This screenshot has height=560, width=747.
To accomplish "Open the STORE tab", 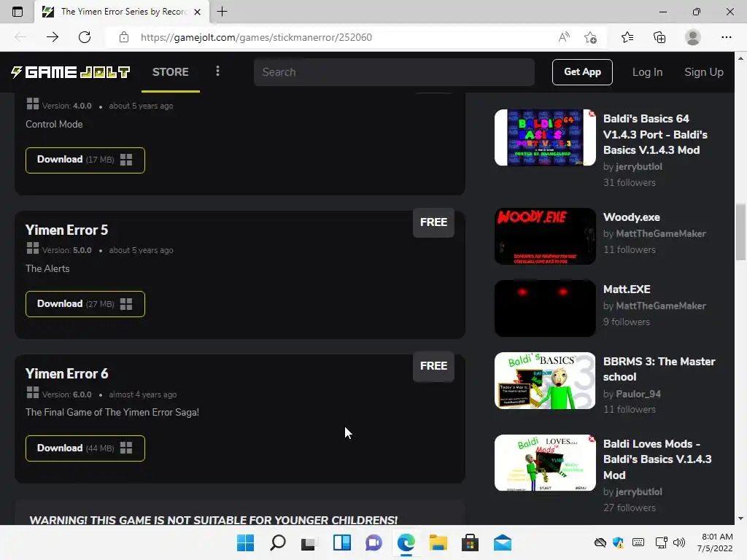I will tap(171, 72).
